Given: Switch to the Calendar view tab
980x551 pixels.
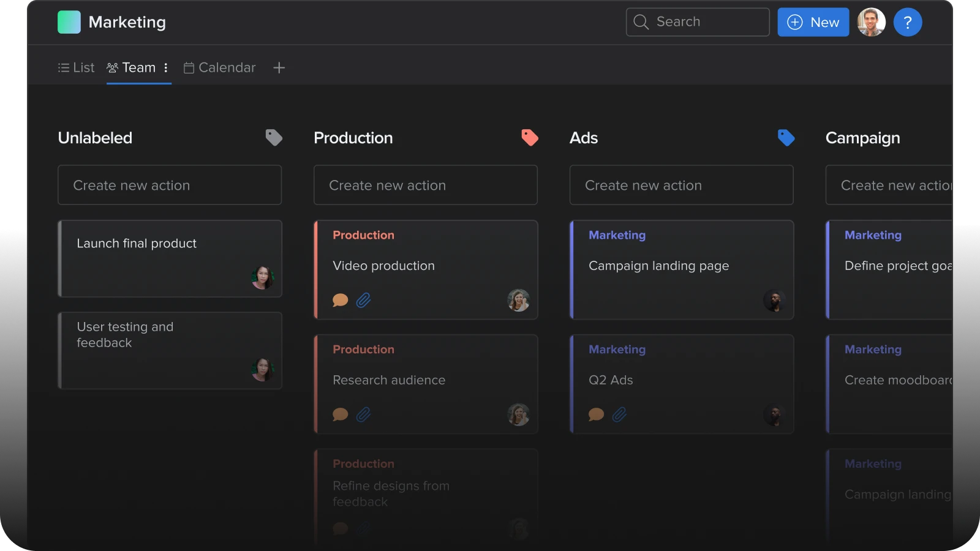Looking at the screenshot, I should [220, 68].
